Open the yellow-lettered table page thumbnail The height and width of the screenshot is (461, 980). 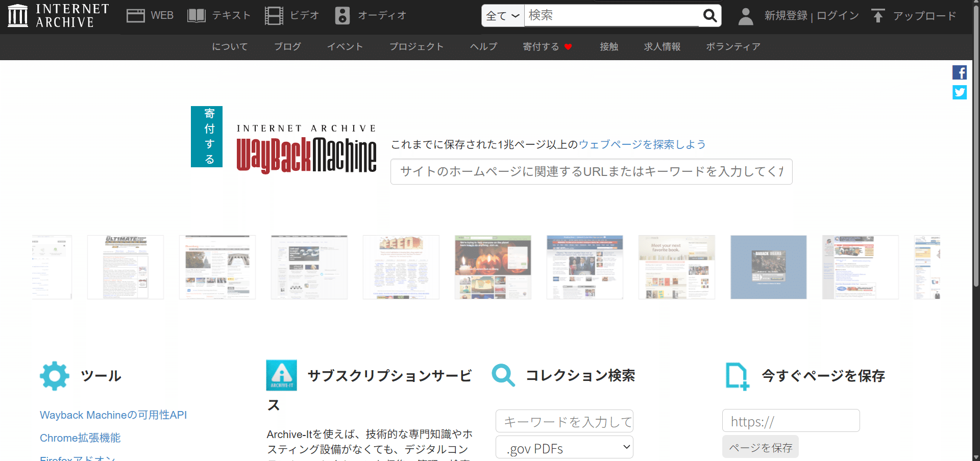[x=401, y=267]
